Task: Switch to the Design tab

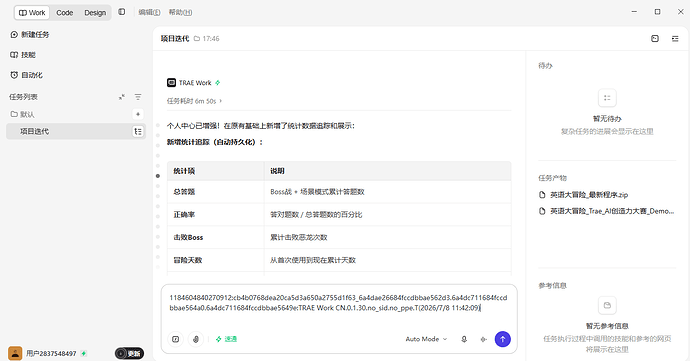Action: 95,13
